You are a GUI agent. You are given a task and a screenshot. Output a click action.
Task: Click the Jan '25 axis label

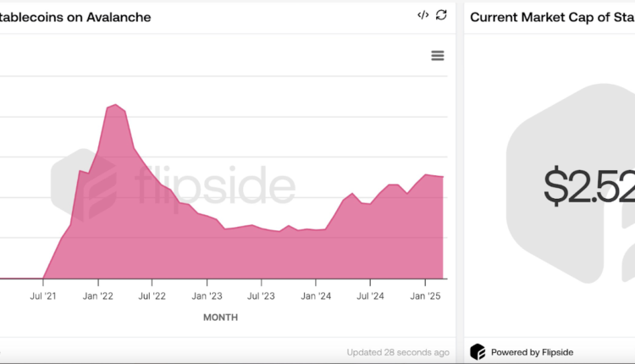pos(424,296)
